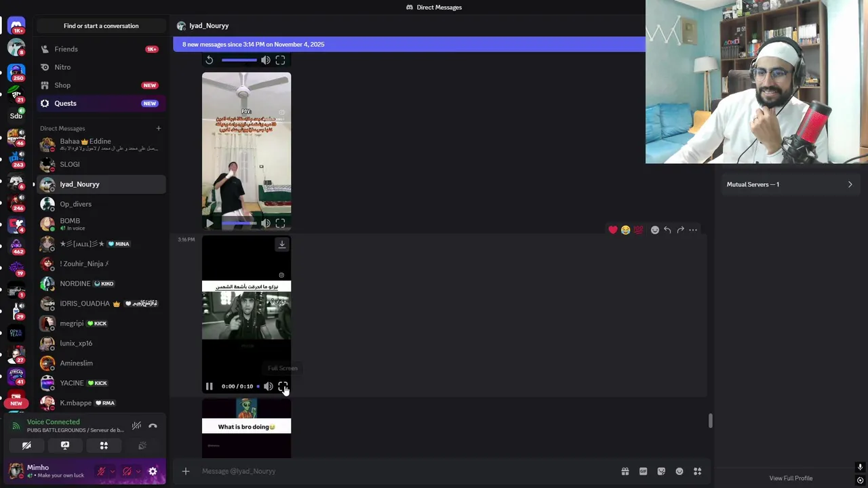Enter full screen on playing video

point(283,386)
